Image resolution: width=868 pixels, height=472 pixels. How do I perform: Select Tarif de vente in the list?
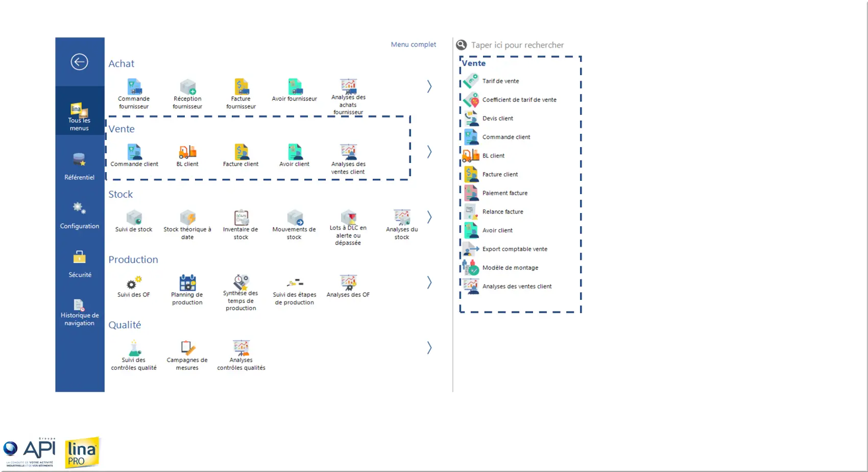coord(500,81)
